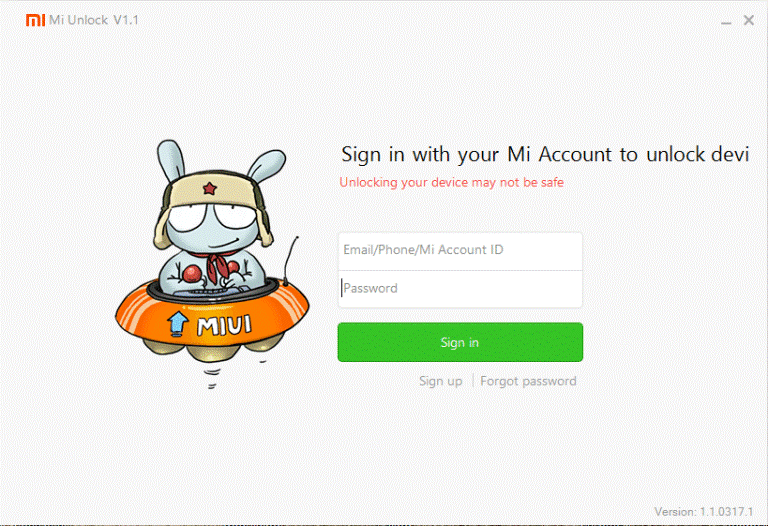Click the red star on the bunny's hat
This screenshot has width=768, height=526.
pyautogui.click(x=210, y=188)
